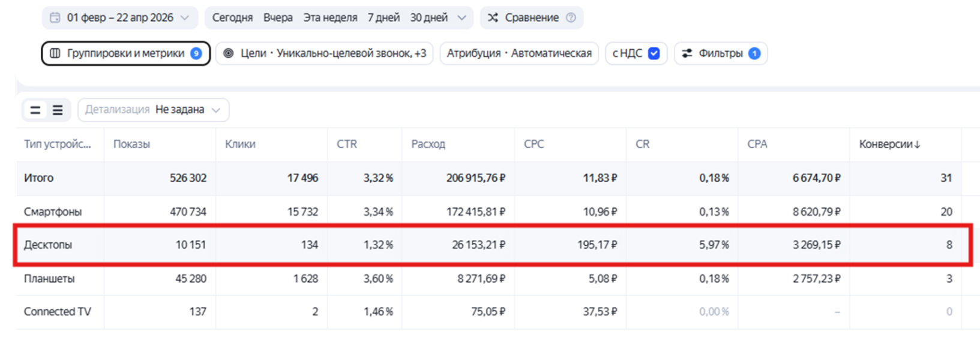Screen dimensions: 980x346
Task: Click Планшеты spend 8 271,69 ₽
Action: pos(481,279)
